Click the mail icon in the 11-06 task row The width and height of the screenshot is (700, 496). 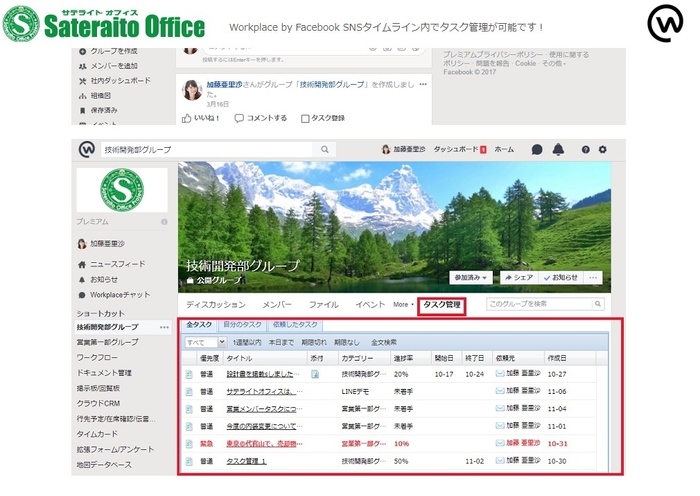[x=500, y=391]
